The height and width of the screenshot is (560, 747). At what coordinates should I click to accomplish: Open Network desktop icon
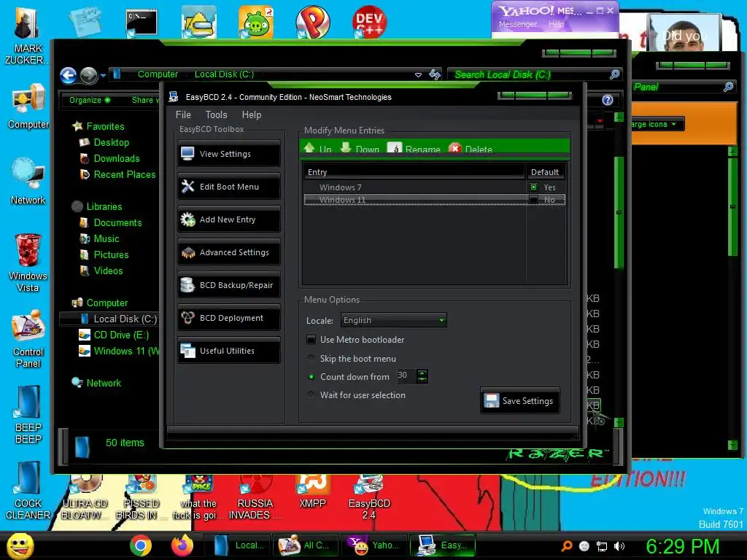28,181
